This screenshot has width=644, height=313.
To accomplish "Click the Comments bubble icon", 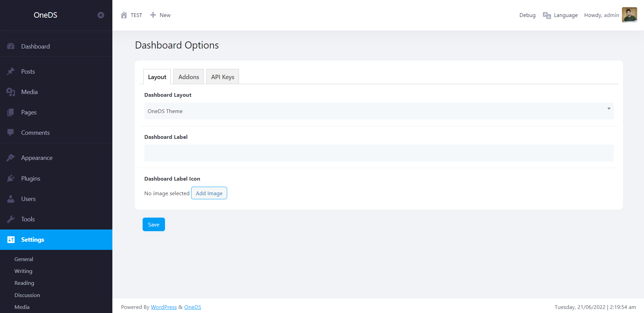I will [11, 133].
